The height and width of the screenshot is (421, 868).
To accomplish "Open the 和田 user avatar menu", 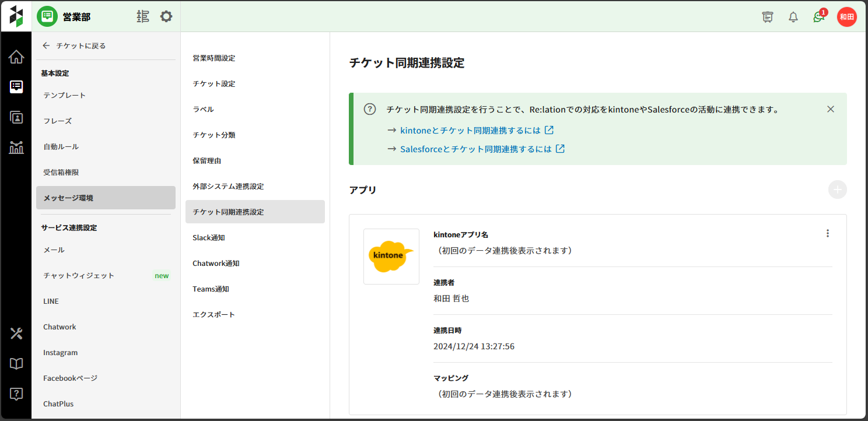I will coord(846,17).
